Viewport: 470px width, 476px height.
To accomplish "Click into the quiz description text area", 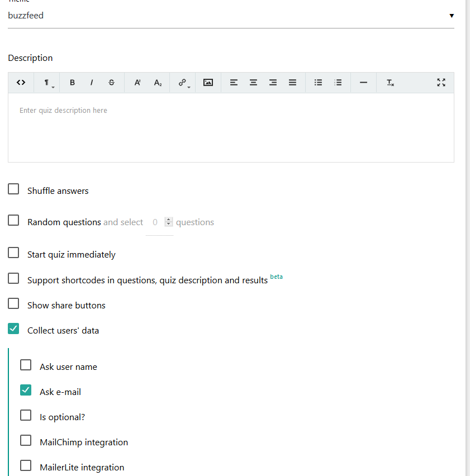I will [x=231, y=127].
